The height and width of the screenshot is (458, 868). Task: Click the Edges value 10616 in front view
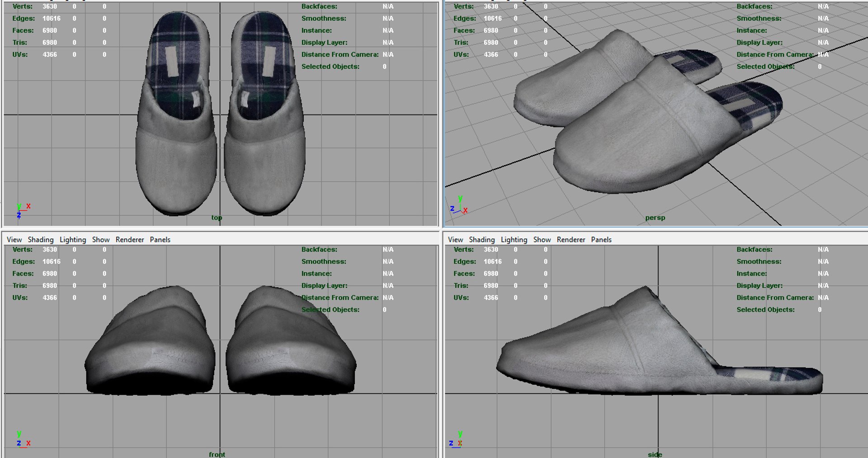52,262
